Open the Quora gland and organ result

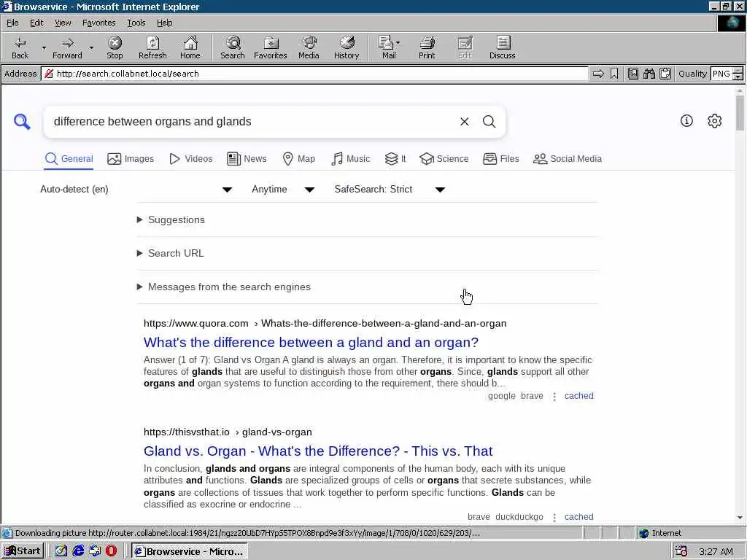pos(311,343)
